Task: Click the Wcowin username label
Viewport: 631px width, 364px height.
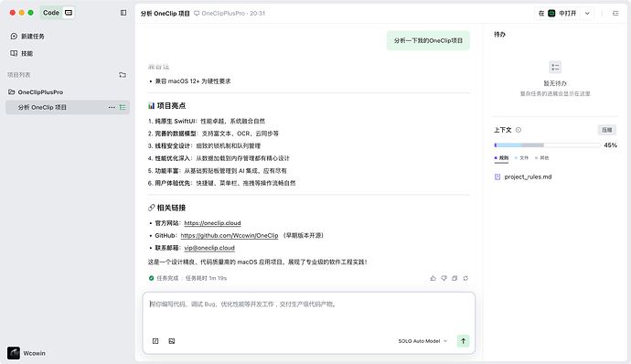Action: (x=34, y=353)
